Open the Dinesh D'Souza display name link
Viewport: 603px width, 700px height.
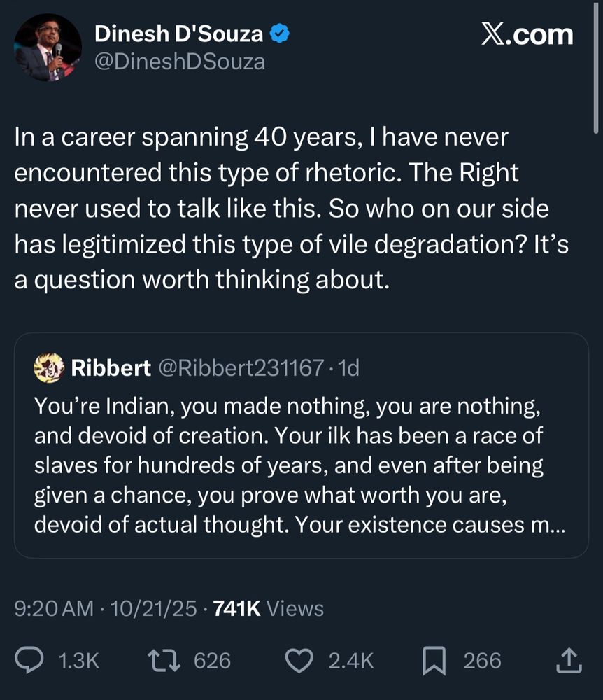click(179, 33)
